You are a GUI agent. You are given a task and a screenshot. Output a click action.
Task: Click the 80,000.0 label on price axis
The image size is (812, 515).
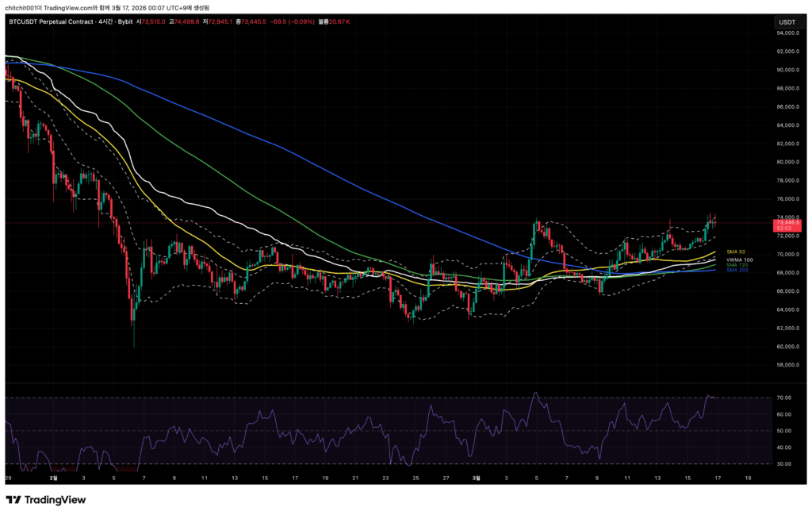point(787,162)
